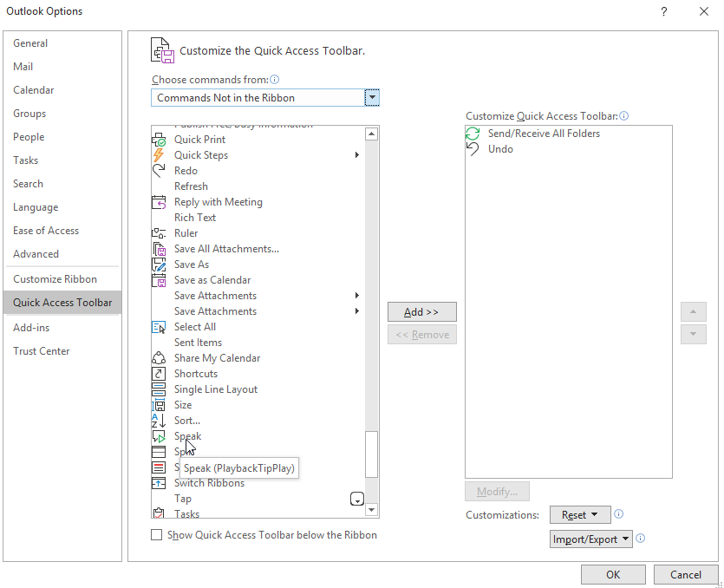Select the Quick Steps lightning icon
This screenshot has height=588, width=724.
click(x=159, y=155)
